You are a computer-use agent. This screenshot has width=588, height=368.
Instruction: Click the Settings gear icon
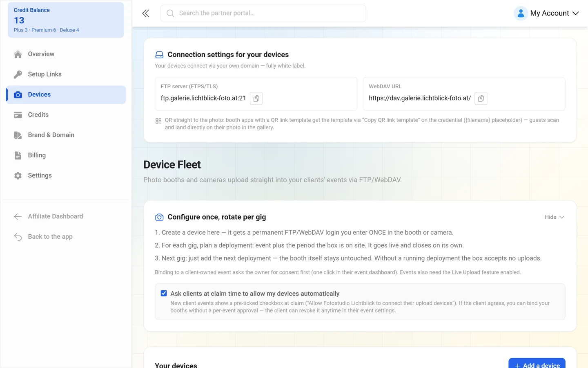[18, 176]
